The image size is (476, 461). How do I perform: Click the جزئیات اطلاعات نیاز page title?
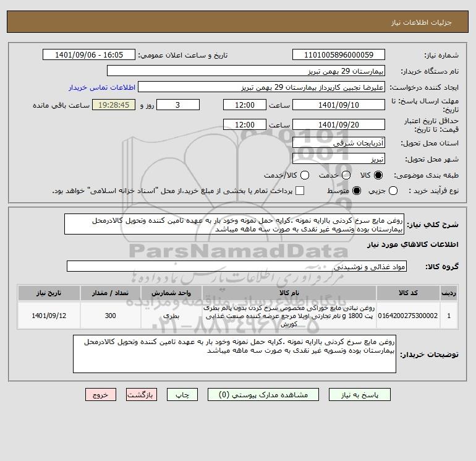click(x=421, y=22)
